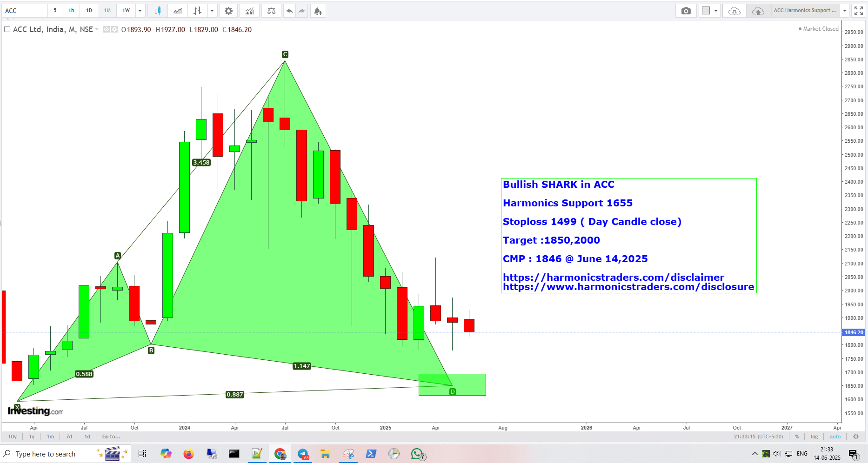Switch to the line chart icon

point(177,10)
